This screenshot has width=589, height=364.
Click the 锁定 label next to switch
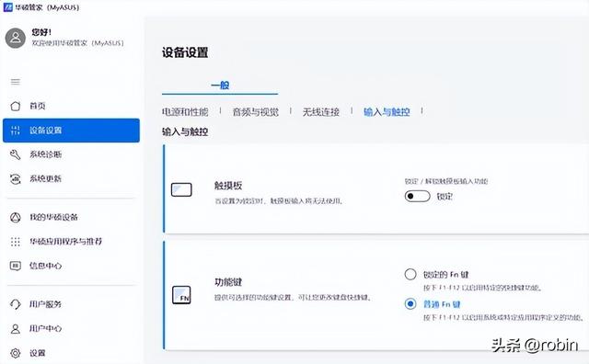tap(445, 197)
